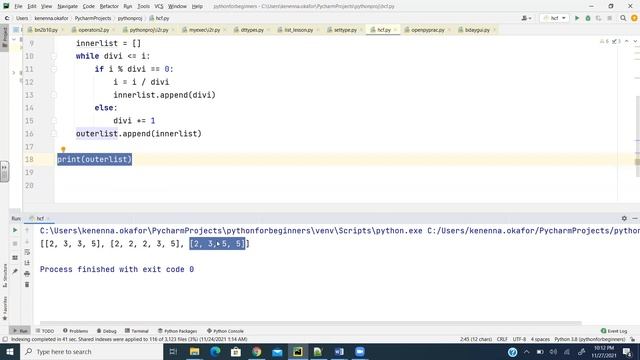Open Microsoft Store from the taskbar
This screenshot has height=360, width=640.
(x=236, y=351)
